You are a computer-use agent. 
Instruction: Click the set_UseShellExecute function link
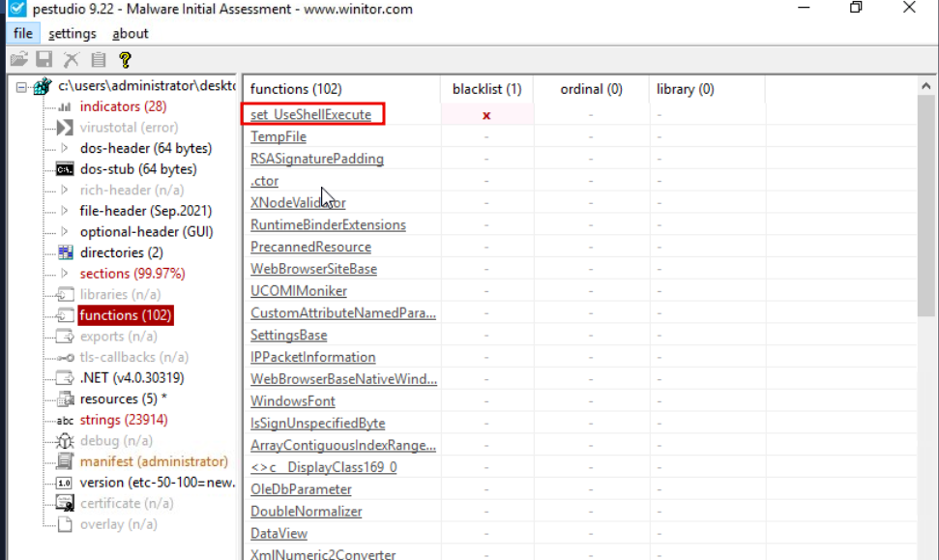[x=310, y=115]
